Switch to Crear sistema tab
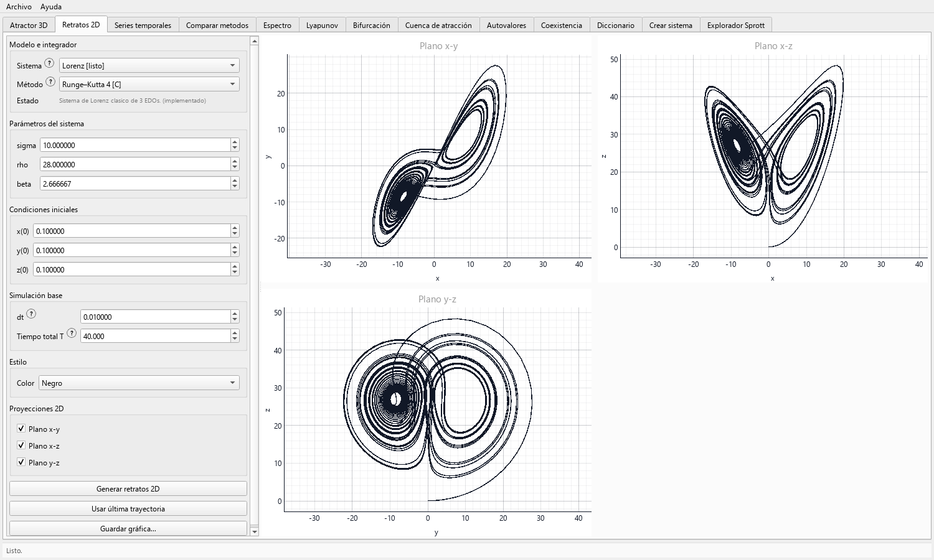934x560 pixels. [x=671, y=25]
